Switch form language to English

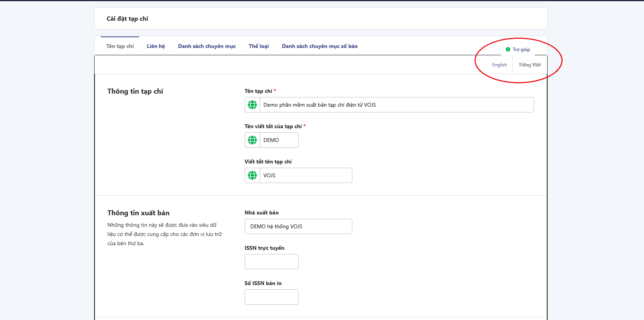point(499,65)
